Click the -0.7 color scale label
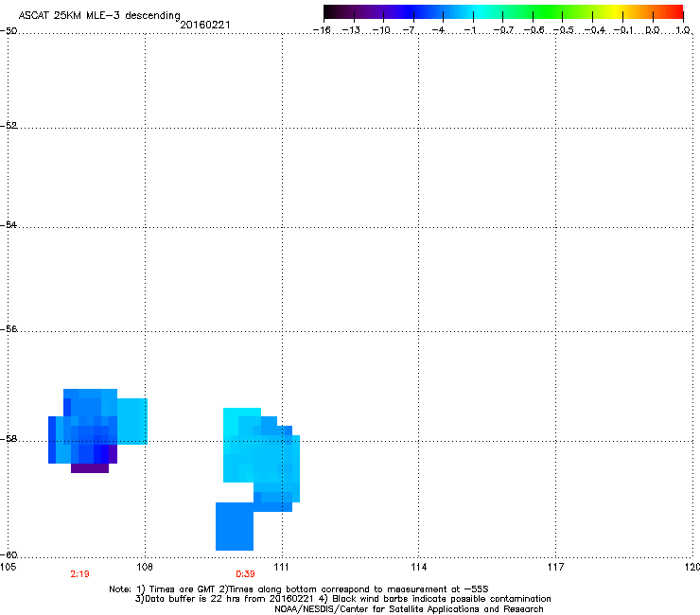Screen dimensions: 700x615 point(503,30)
